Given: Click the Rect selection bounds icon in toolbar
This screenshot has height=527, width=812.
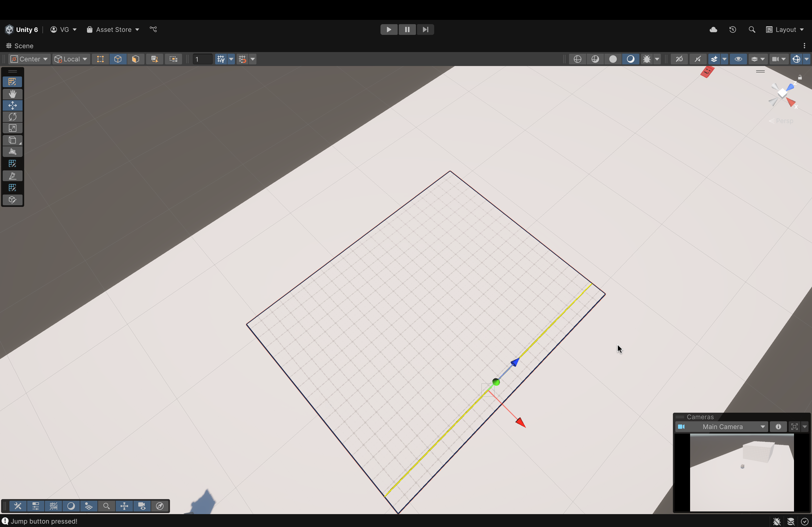Looking at the screenshot, I should pos(100,59).
